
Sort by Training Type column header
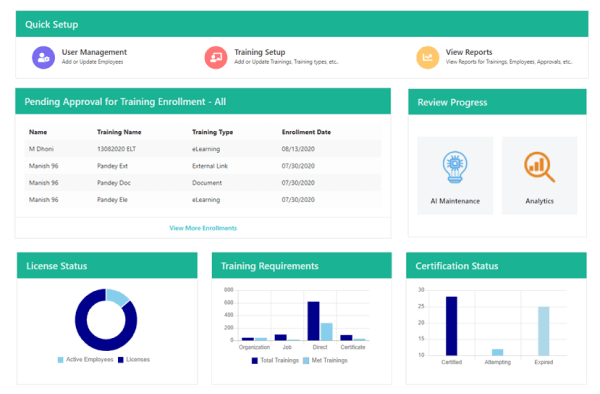212,132
